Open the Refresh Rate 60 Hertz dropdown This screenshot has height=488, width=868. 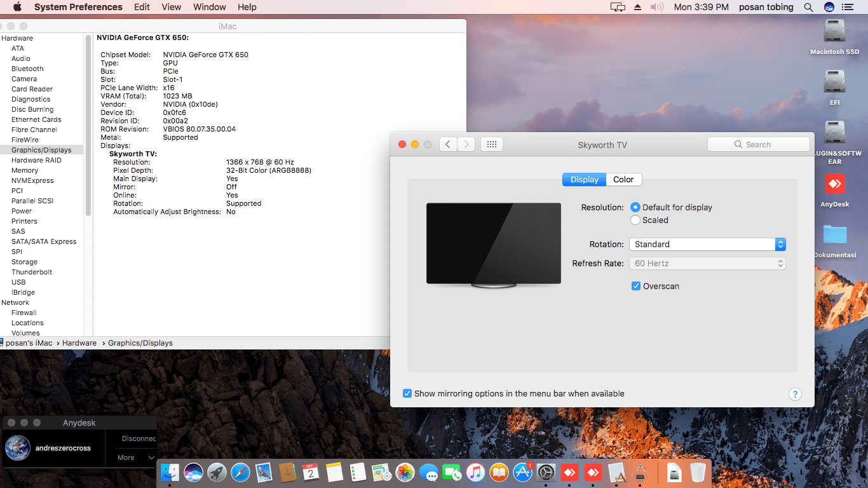click(x=707, y=263)
